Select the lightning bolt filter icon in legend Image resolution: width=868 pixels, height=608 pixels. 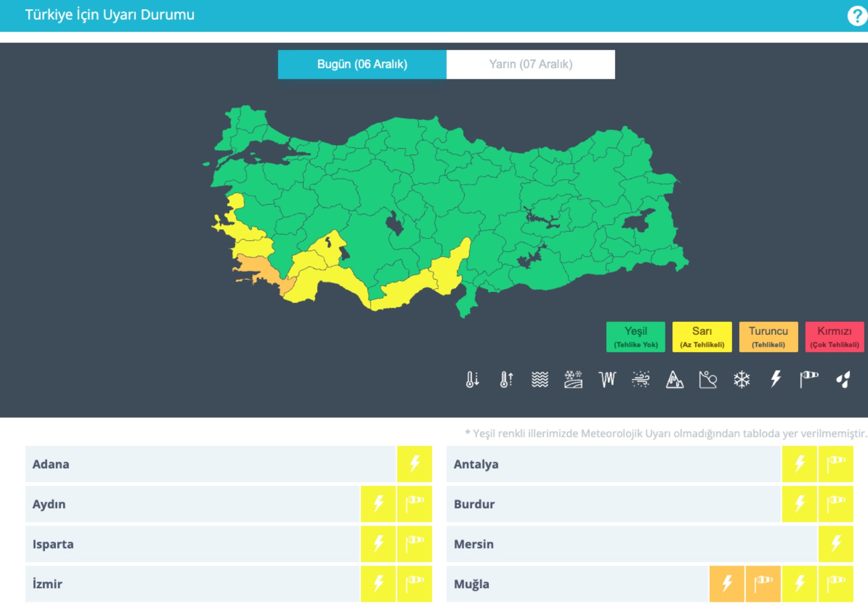(x=776, y=379)
